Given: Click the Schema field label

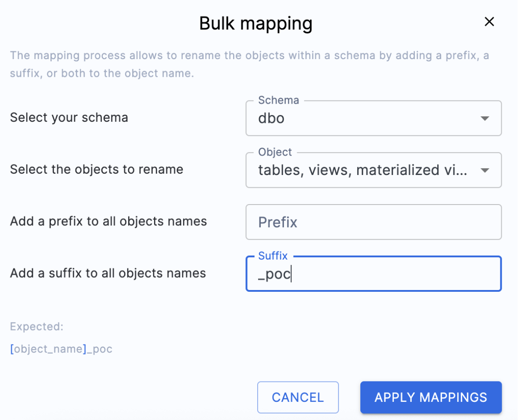Looking at the screenshot, I should (279, 100).
